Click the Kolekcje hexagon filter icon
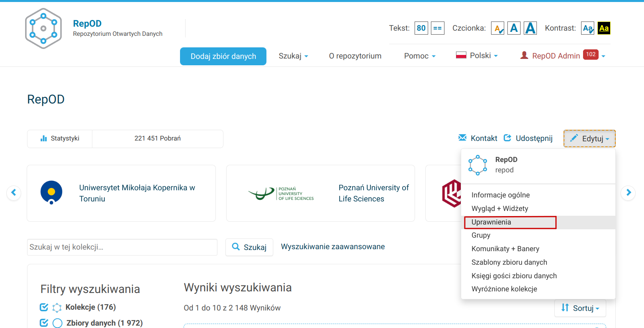Image resolution: width=644 pixels, height=328 pixels. pyautogui.click(x=57, y=308)
